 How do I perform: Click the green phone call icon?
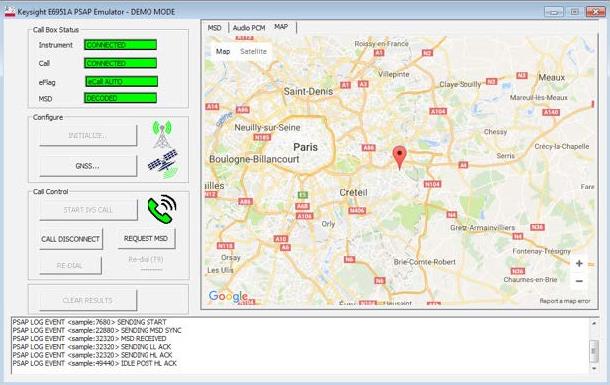[x=162, y=209]
